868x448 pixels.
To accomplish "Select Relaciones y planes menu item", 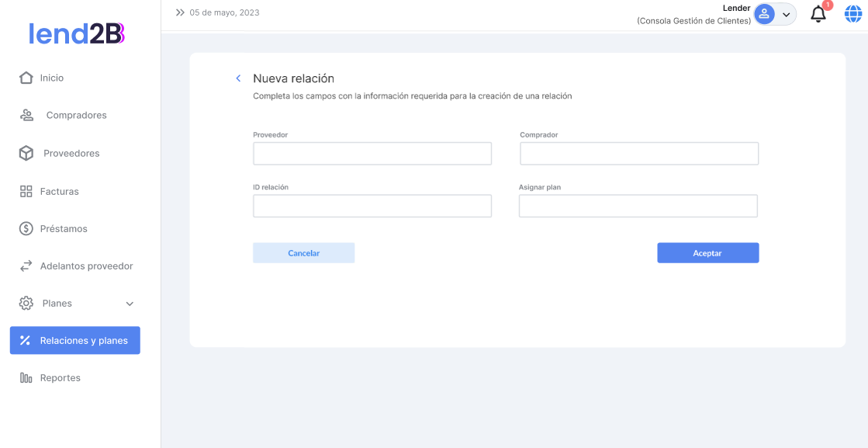I will point(75,340).
